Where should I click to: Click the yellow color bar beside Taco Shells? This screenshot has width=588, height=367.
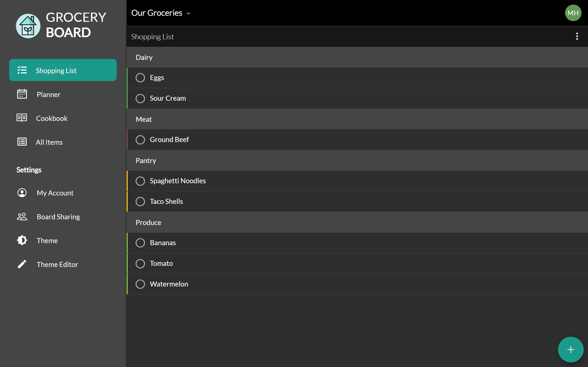click(127, 201)
